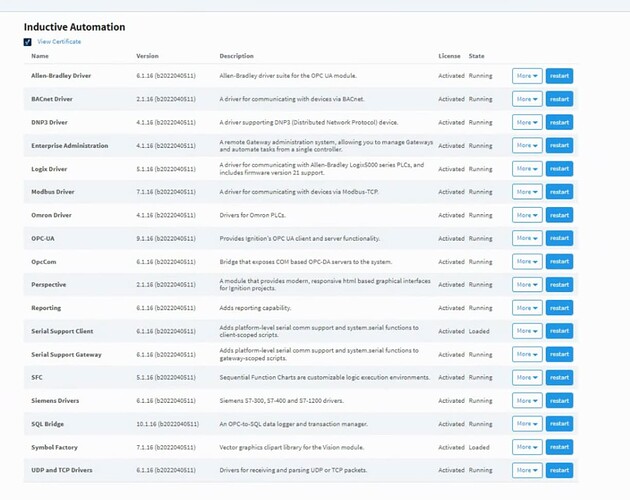
Task: Restart the Symbol Factory module
Action: pyautogui.click(x=559, y=447)
